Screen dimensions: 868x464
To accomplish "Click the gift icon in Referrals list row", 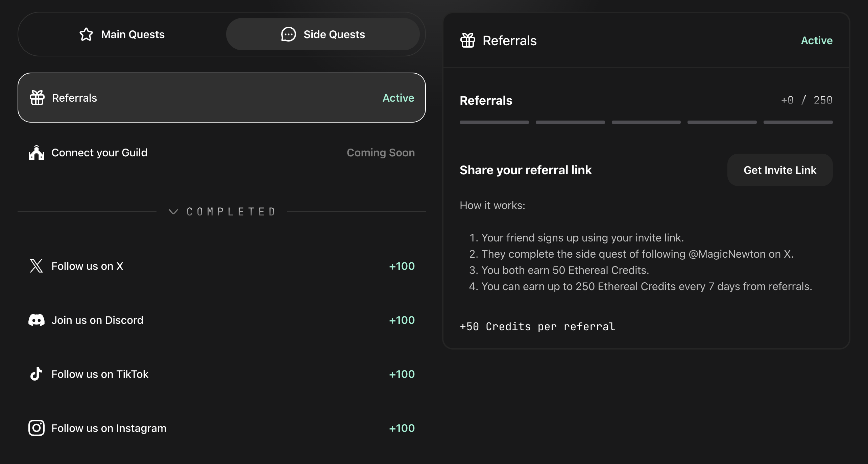I will click(37, 98).
